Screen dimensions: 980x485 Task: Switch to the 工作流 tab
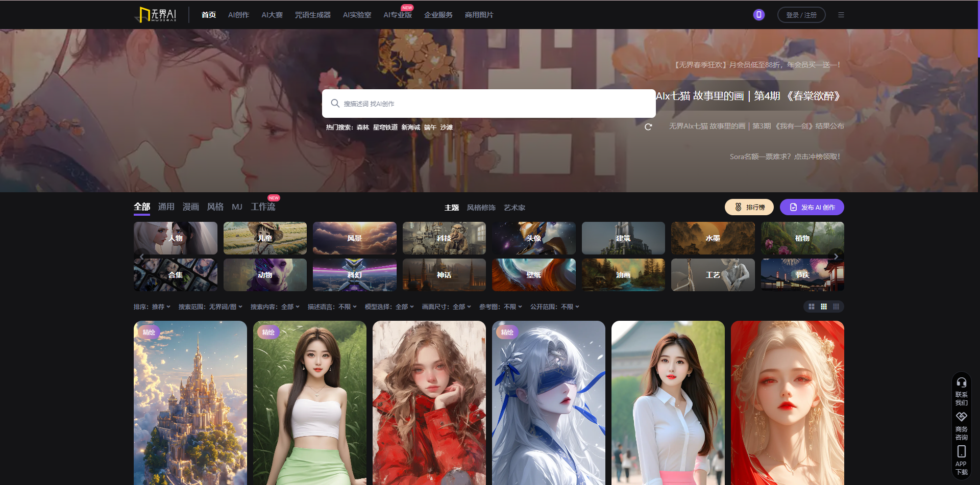click(263, 207)
